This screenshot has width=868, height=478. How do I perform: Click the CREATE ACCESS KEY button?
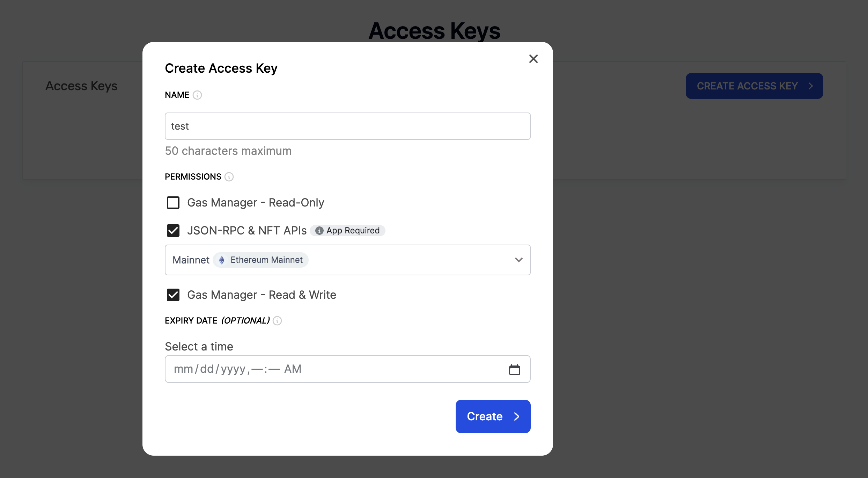754,86
